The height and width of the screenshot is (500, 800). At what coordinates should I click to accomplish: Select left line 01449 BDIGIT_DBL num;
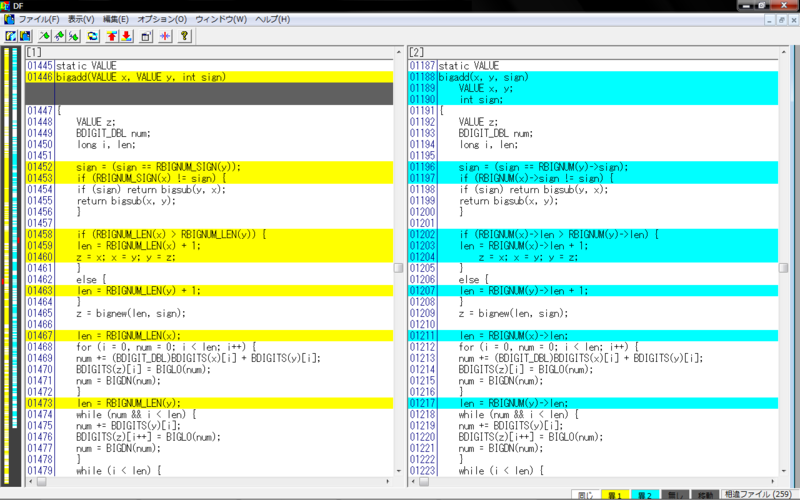(x=210, y=133)
